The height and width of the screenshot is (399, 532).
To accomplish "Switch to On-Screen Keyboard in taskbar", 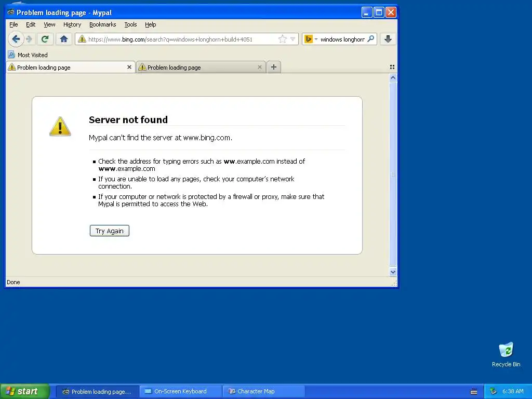I will tap(181, 391).
